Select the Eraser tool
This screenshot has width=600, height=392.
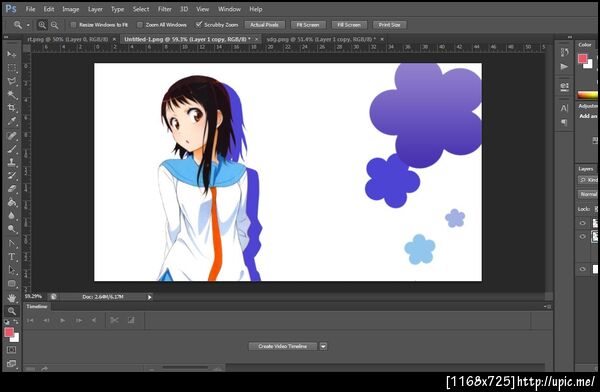pos(11,189)
